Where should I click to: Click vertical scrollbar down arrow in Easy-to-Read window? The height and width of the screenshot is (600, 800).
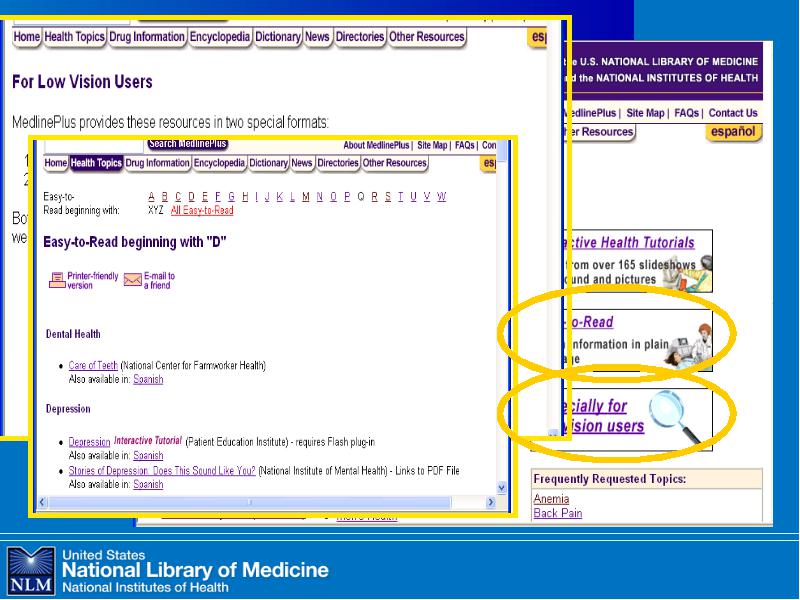502,488
